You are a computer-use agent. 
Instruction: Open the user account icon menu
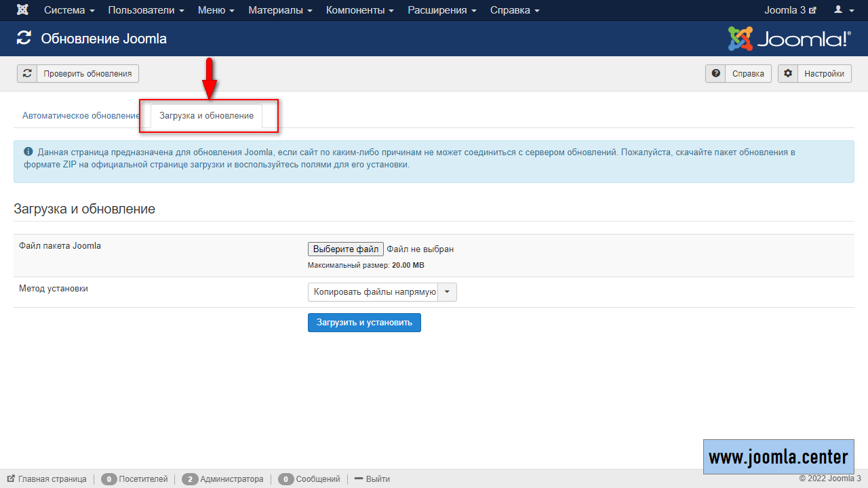(x=842, y=10)
